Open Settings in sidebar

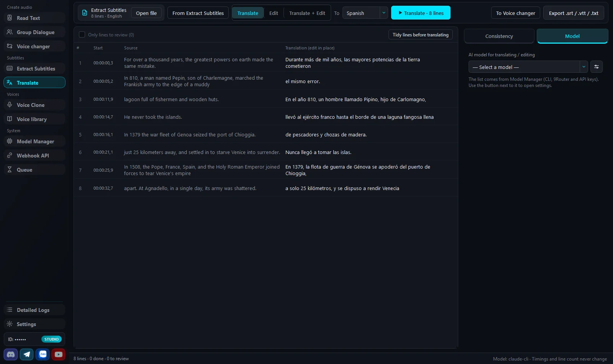click(34, 324)
